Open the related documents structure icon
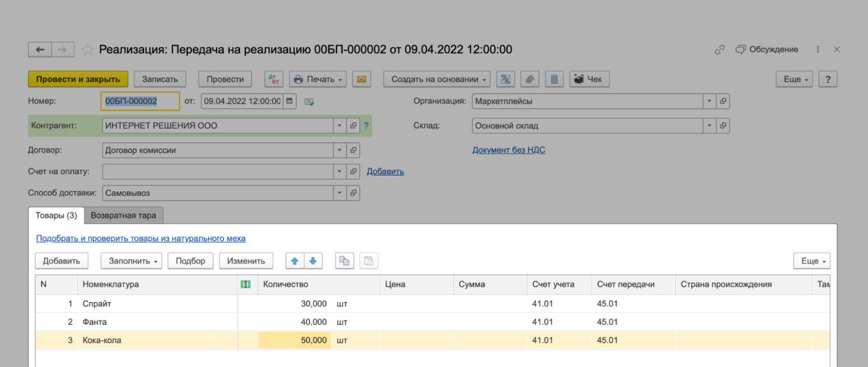The height and width of the screenshot is (367, 868). (x=505, y=79)
